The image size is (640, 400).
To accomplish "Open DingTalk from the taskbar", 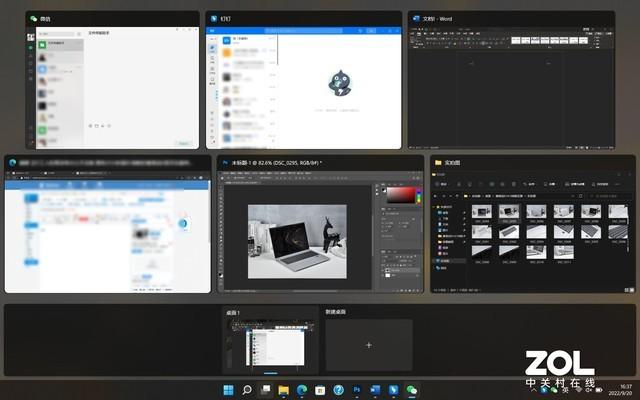I will [x=393, y=390].
